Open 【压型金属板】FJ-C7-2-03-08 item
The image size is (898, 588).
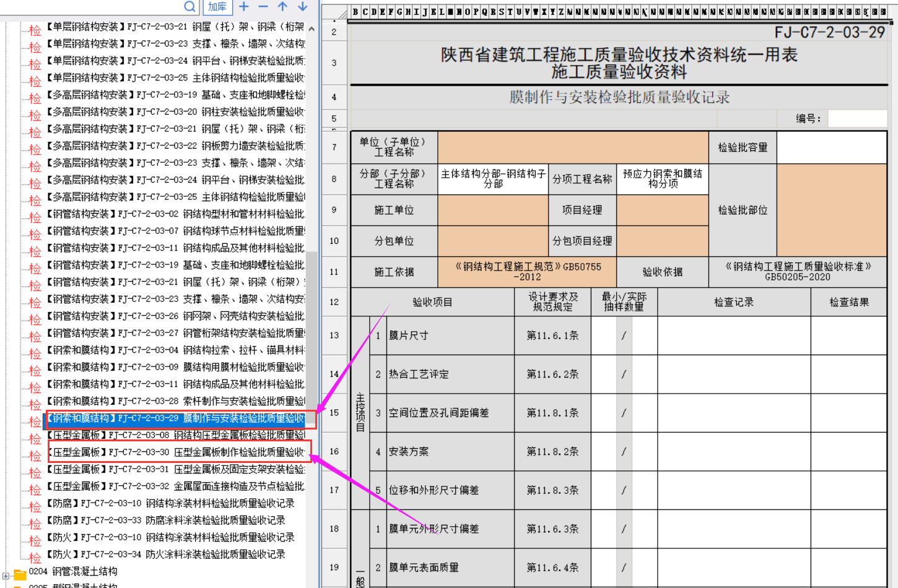[175, 435]
